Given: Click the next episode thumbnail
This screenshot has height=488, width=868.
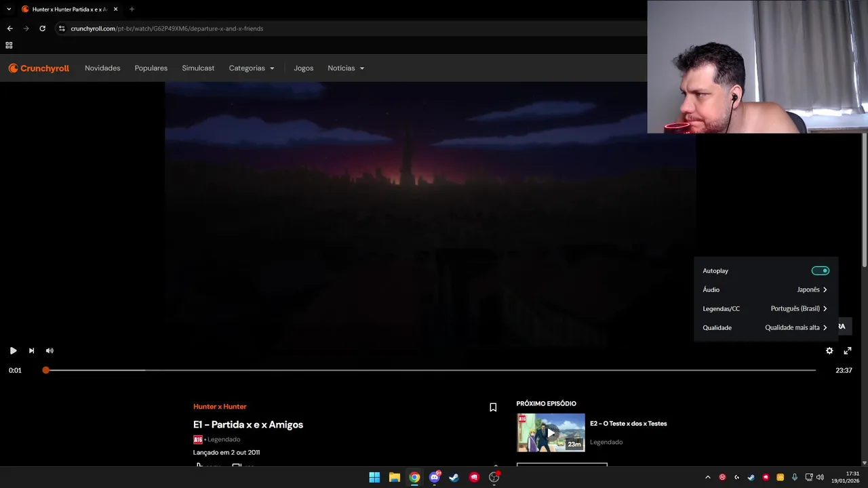Looking at the screenshot, I should coord(551,432).
